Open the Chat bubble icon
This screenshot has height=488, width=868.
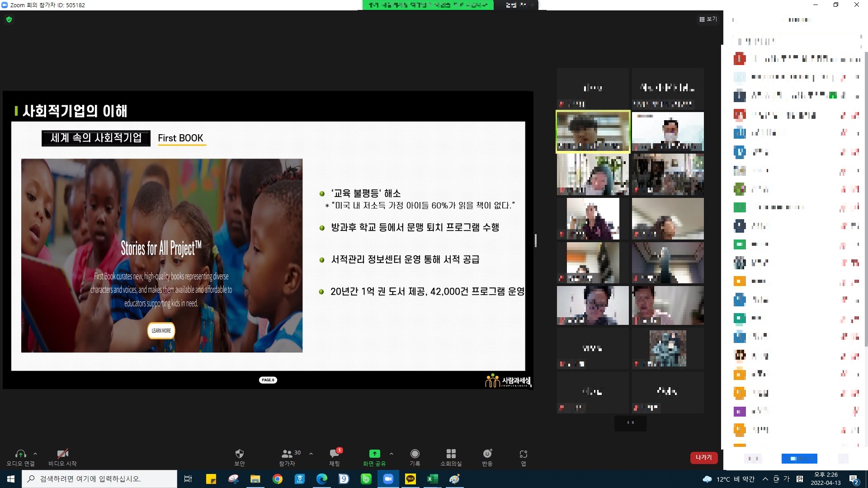coord(335,454)
